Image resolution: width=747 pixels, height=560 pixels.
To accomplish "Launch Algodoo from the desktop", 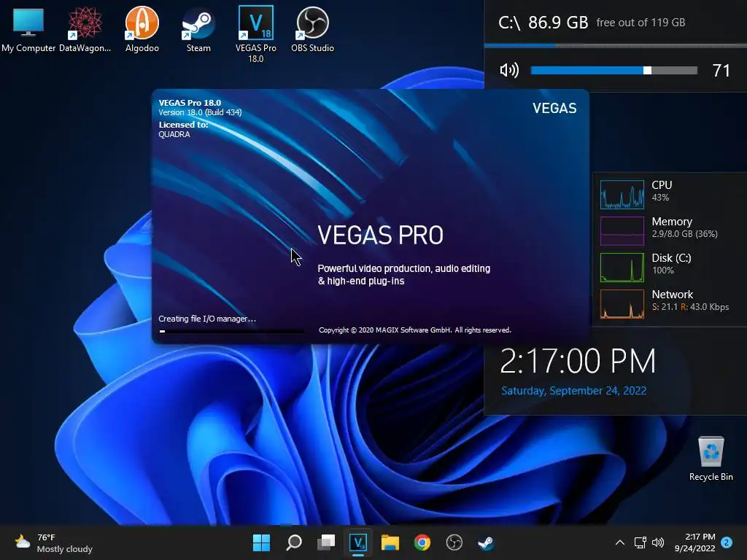I will tap(142, 29).
